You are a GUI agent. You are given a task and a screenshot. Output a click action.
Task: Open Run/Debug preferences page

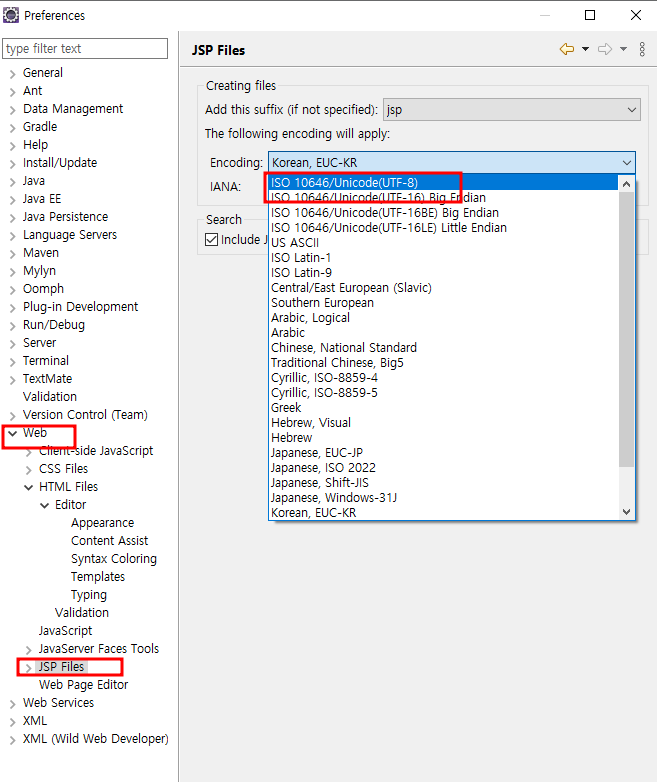coord(54,325)
